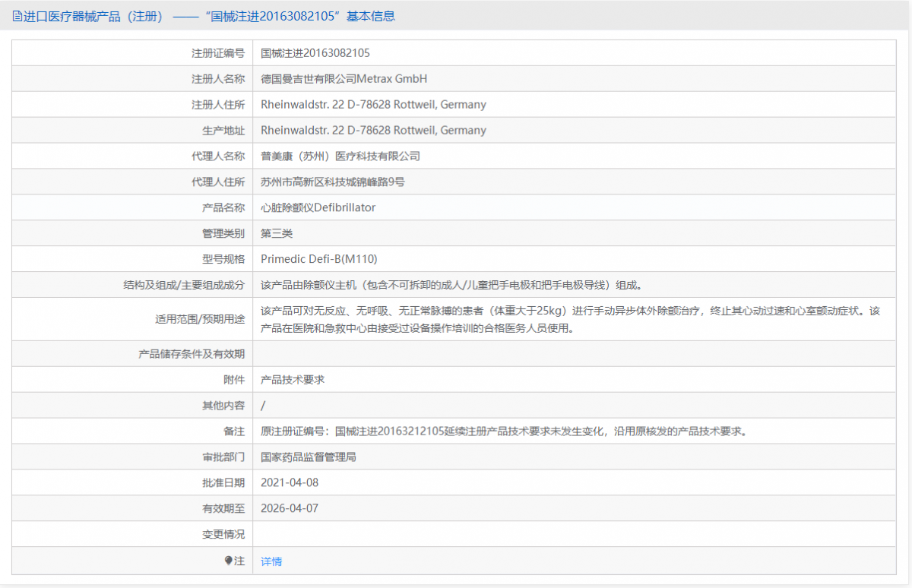
Task: Click the 代理人住所 label
Action: point(218,182)
